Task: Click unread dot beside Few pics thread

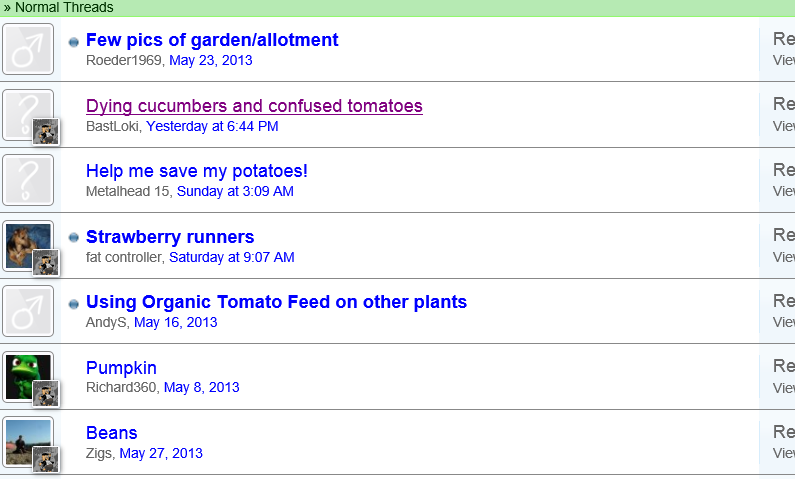Action: tap(74, 42)
